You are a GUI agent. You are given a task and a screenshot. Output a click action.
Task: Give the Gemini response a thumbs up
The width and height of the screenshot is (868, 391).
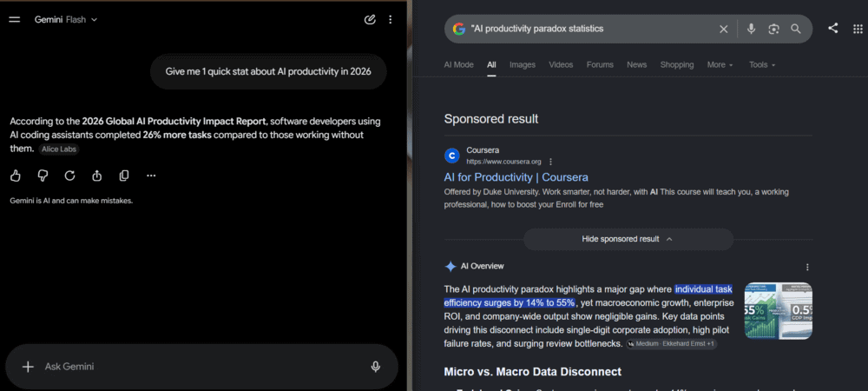point(16,176)
